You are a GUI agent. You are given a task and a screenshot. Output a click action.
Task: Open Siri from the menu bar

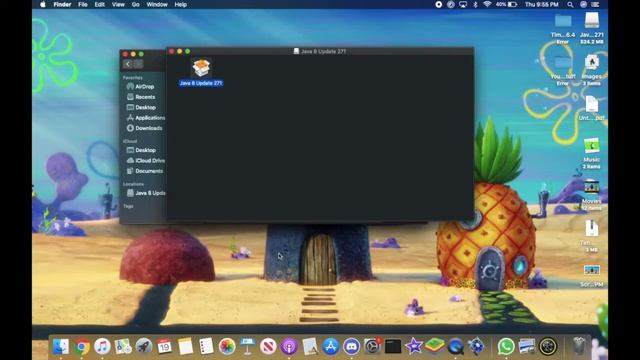pos(583,4)
